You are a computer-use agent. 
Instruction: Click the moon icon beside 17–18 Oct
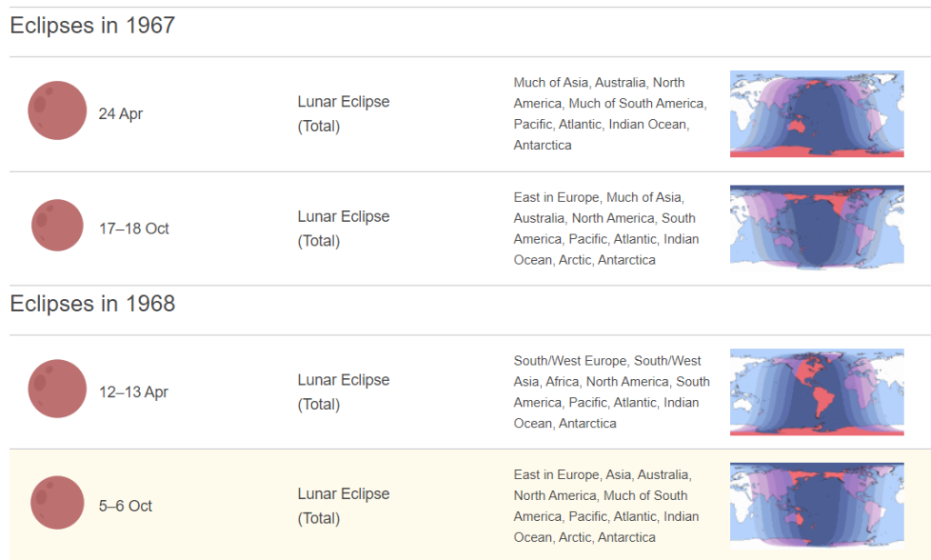[x=57, y=225]
